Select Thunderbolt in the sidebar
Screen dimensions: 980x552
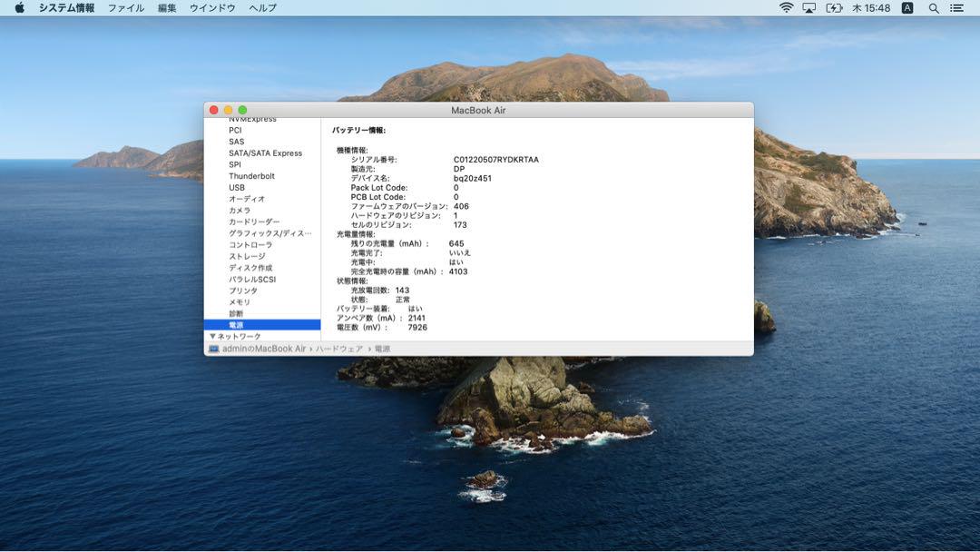pos(251,176)
